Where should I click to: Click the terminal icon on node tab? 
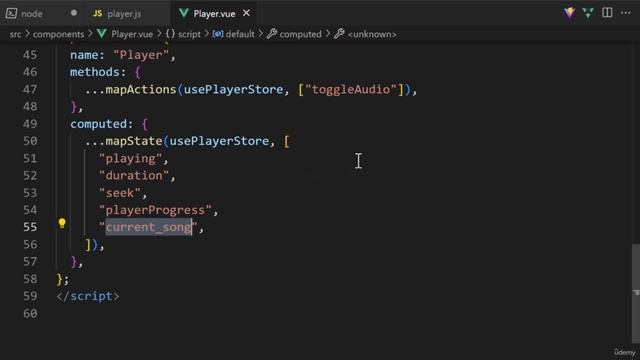coord(11,13)
